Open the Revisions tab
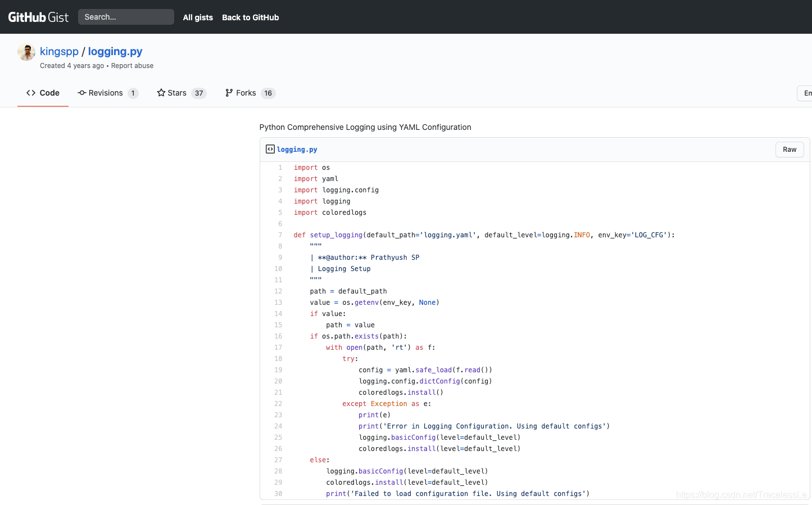812x505 pixels. (108, 93)
